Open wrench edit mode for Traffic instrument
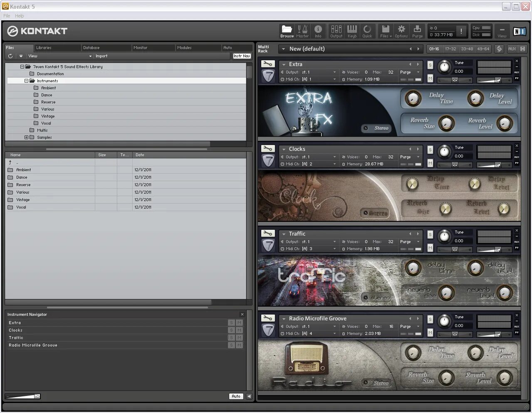This screenshot has height=413, width=532. click(x=268, y=234)
